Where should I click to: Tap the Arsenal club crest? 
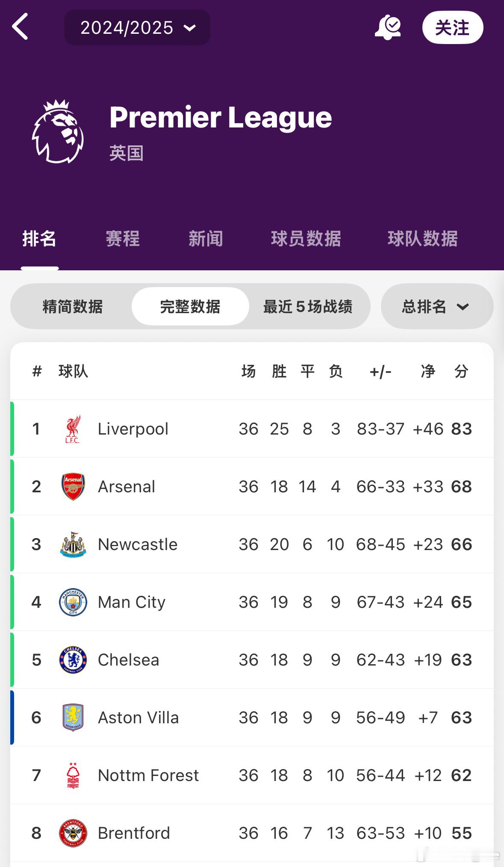point(73,487)
